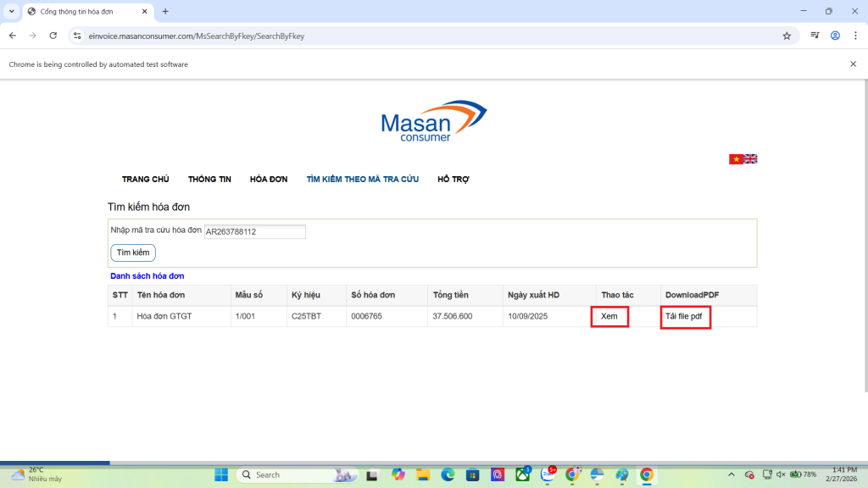Viewport: 868px width, 488px height.
Task: Show hidden system tray icons chevron
Action: (732, 474)
